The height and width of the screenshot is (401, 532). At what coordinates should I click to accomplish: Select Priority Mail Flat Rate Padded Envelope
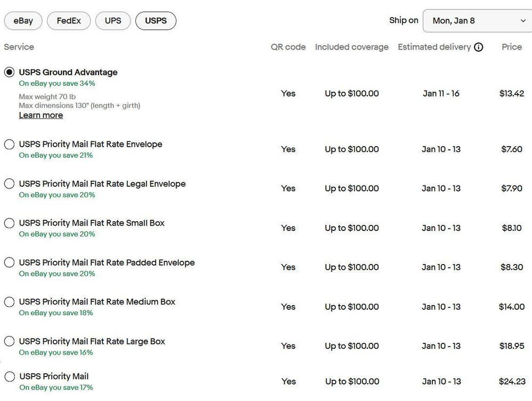pos(9,262)
